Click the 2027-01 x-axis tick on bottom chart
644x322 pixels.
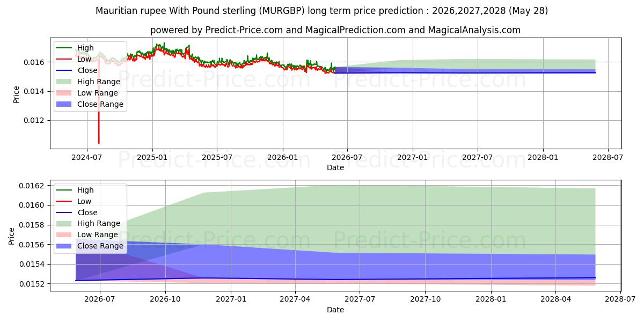(x=231, y=299)
